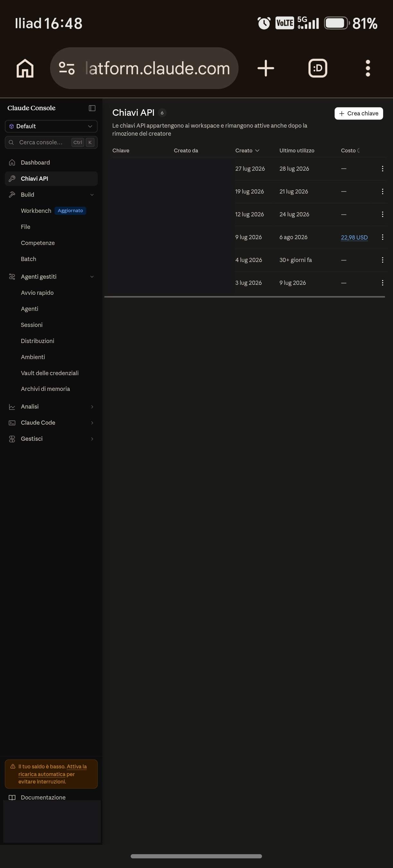Open Workbench in the sidebar
The width and height of the screenshot is (393, 868).
point(36,211)
